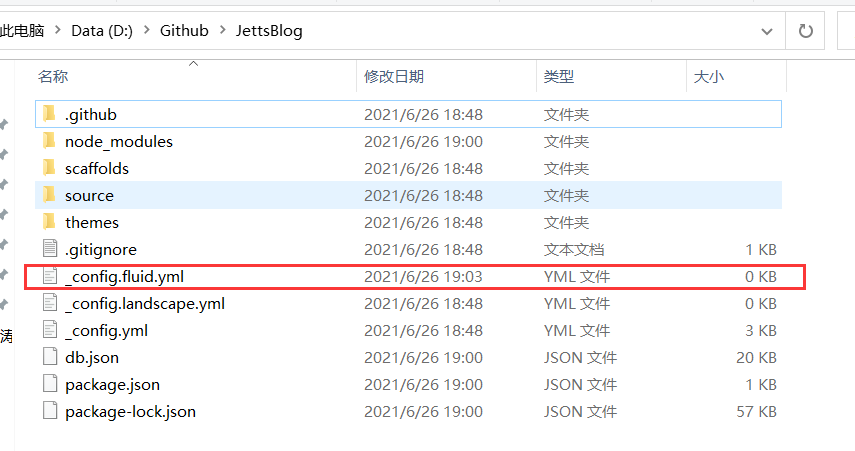
Task: Open the address bar history dropdown
Action: [767, 31]
